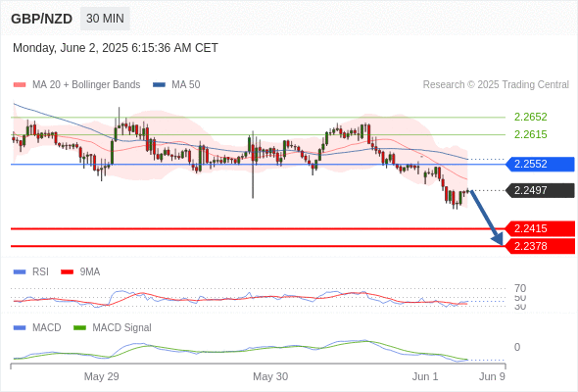
Task: Click the MACD legend label
Action: [46, 327]
